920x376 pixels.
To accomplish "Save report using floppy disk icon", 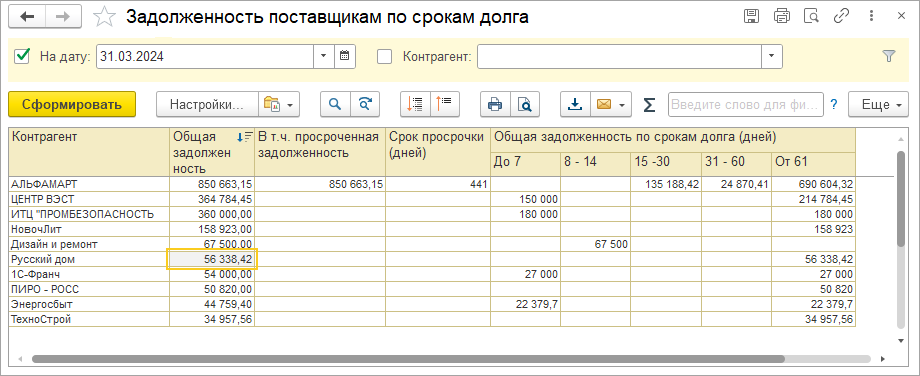I will (x=752, y=16).
